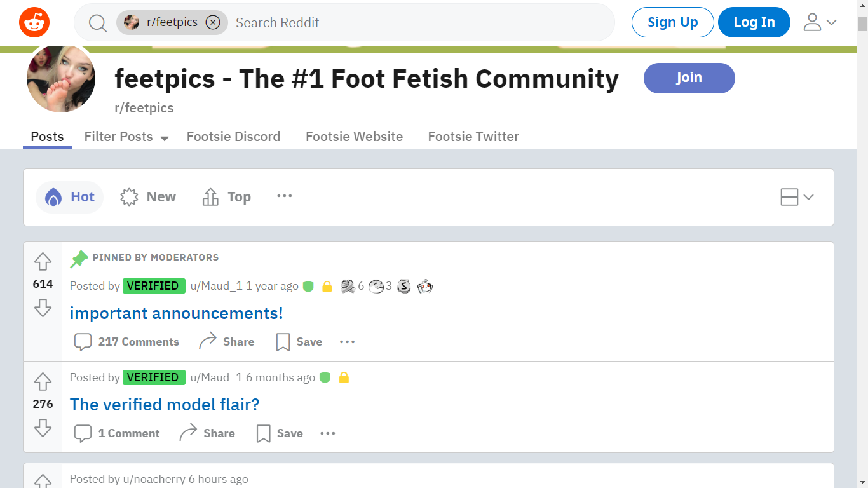Open 217 Comments on pinned post

[126, 342]
